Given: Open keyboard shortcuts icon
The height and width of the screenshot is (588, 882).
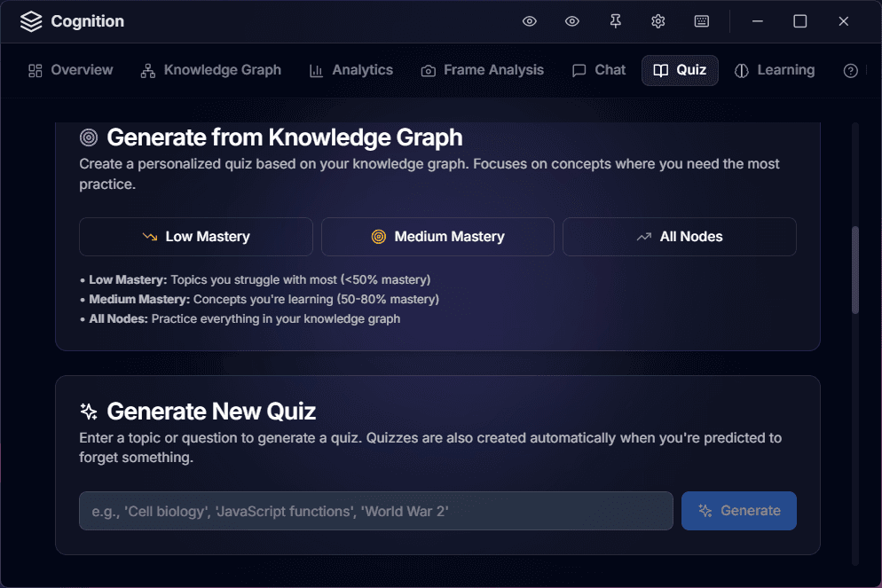Looking at the screenshot, I should pyautogui.click(x=701, y=21).
